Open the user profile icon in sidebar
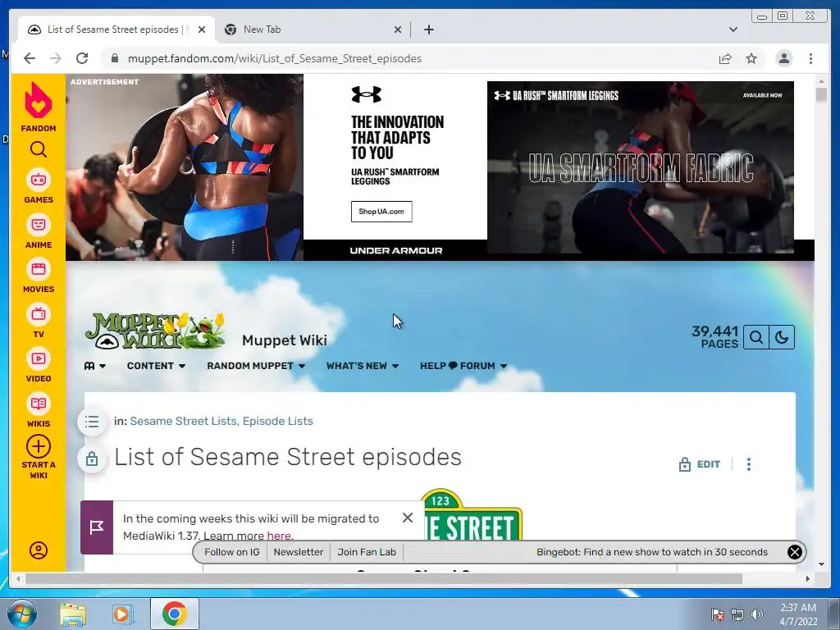This screenshot has width=840, height=630. click(38, 550)
